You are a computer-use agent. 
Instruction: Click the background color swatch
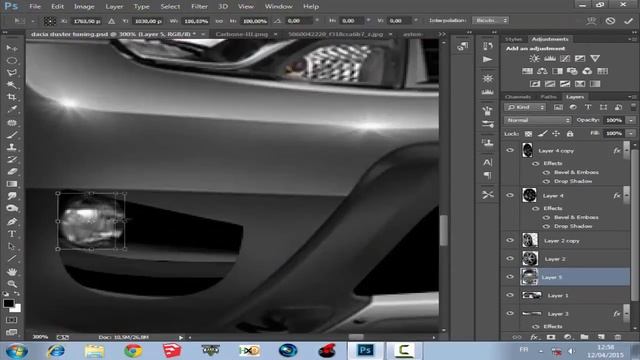click(x=17, y=309)
